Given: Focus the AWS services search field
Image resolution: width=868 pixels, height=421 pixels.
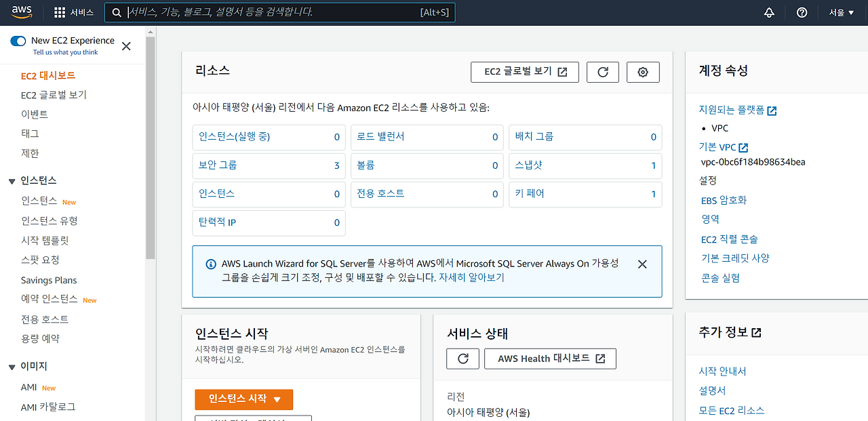Looking at the screenshot, I should pos(280,13).
